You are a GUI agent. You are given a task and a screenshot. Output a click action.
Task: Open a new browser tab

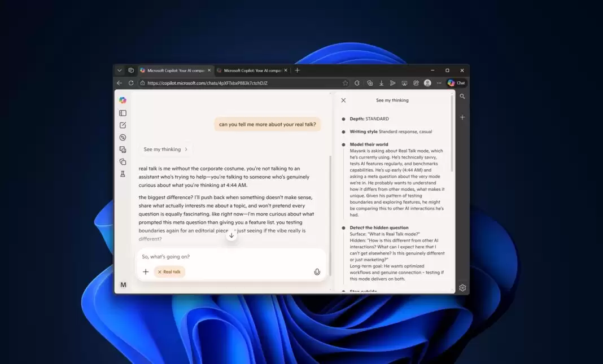297,70
